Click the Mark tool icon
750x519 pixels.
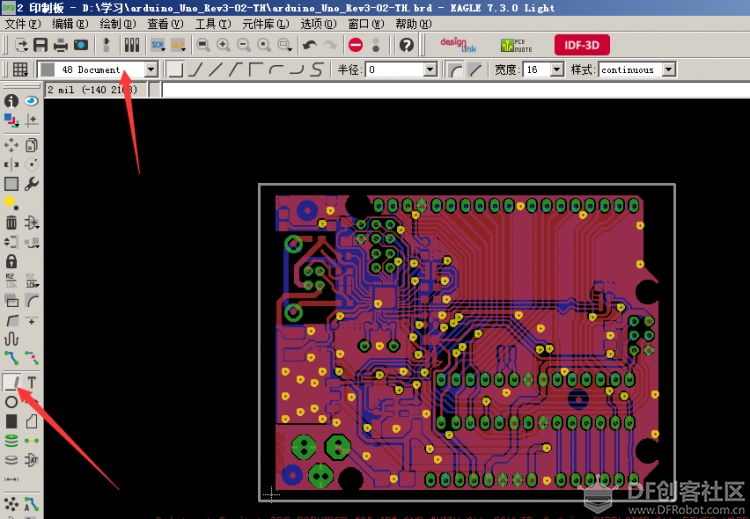(32, 120)
